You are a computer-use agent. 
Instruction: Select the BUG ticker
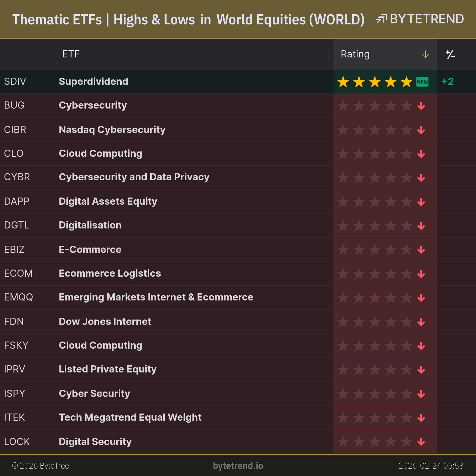(14, 105)
